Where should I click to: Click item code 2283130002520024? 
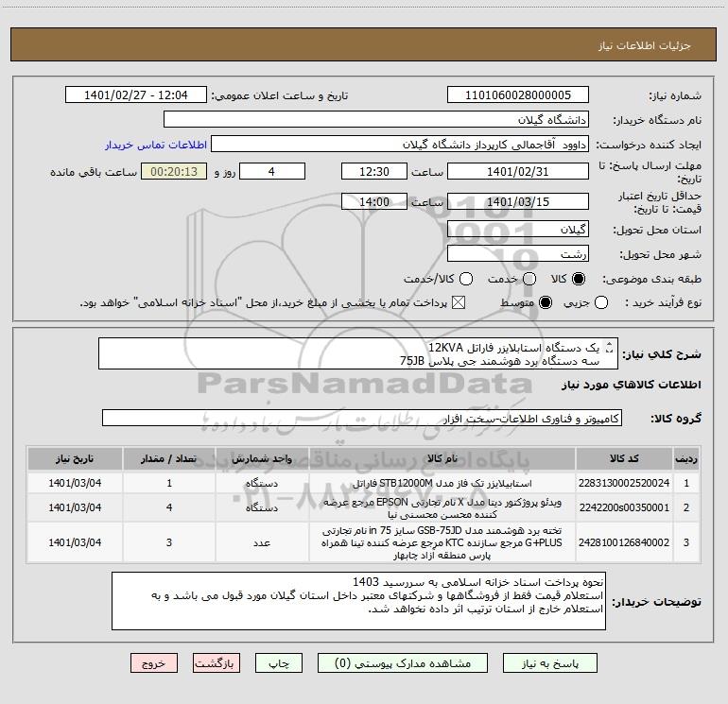click(624, 483)
